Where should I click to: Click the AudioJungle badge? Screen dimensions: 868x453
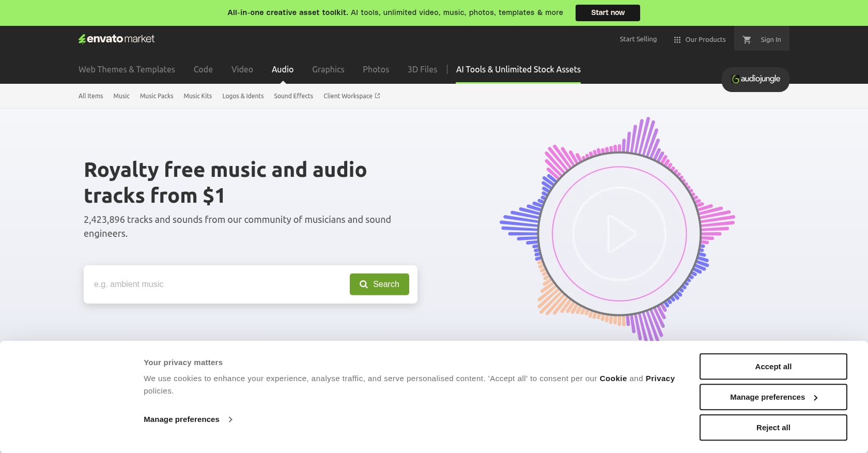[x=755, y=79]
